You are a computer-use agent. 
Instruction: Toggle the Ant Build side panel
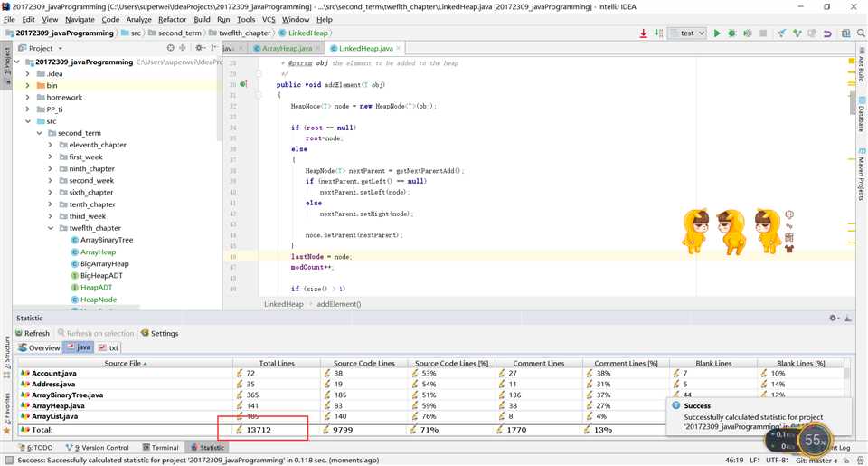coord(862,65)
